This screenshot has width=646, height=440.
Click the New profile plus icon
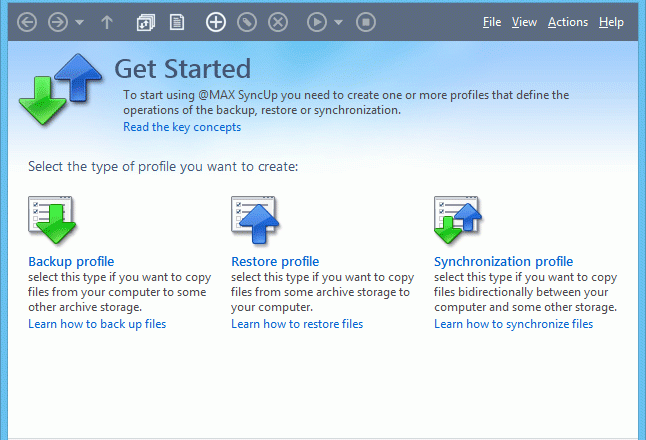pyautogui.click(x=216, y=22)
